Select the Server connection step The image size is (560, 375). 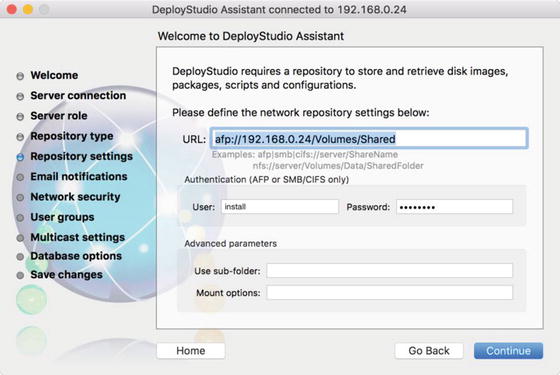78,96
